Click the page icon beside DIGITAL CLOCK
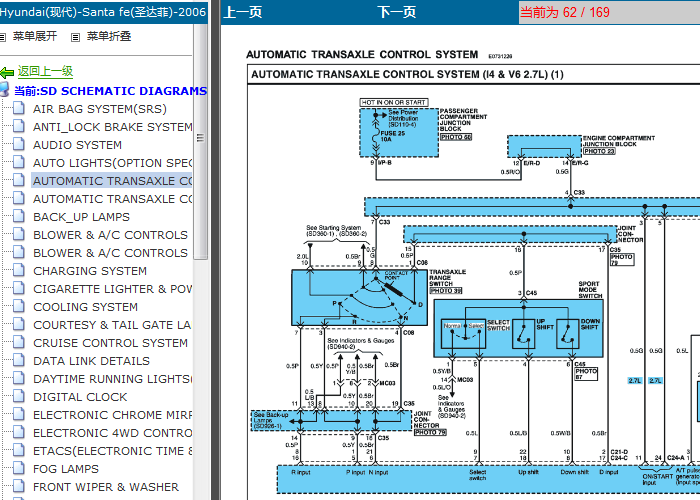Viewport: 700px width, 500px height. 19,396
